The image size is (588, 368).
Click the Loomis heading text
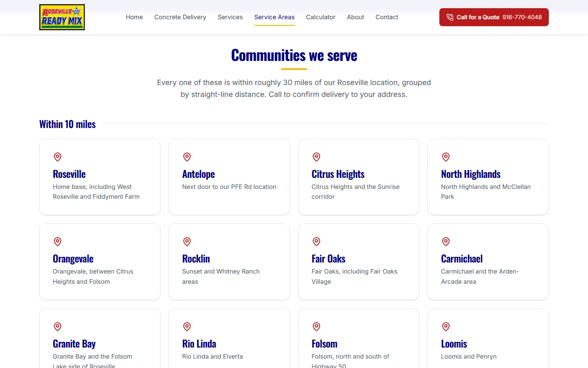454,344
